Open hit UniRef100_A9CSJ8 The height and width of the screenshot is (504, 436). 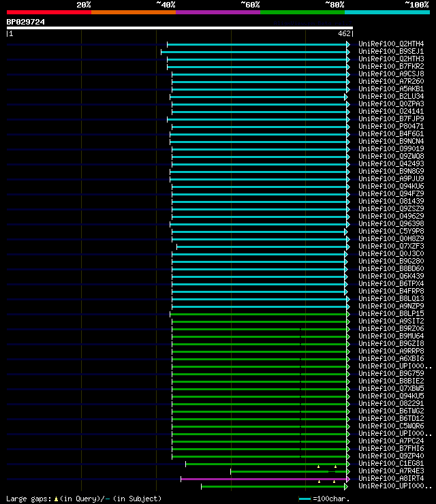pyautogui.click(x=391, y=74)
